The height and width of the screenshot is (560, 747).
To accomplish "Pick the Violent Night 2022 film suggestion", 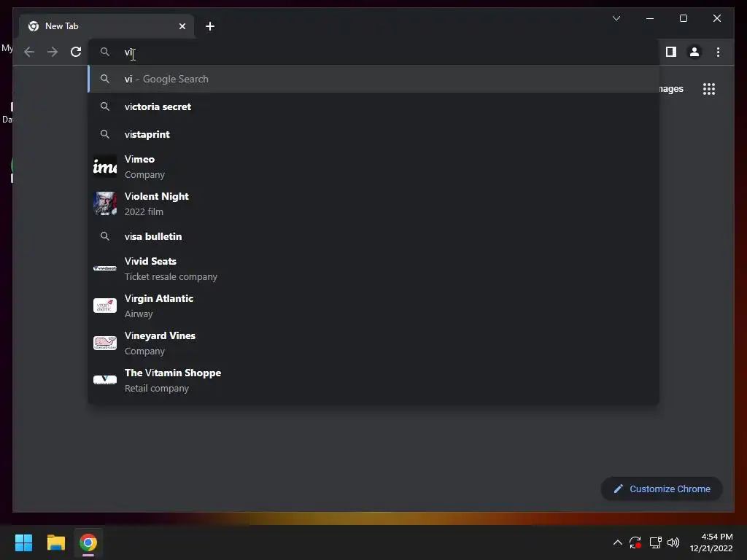I will coord(373,204).
